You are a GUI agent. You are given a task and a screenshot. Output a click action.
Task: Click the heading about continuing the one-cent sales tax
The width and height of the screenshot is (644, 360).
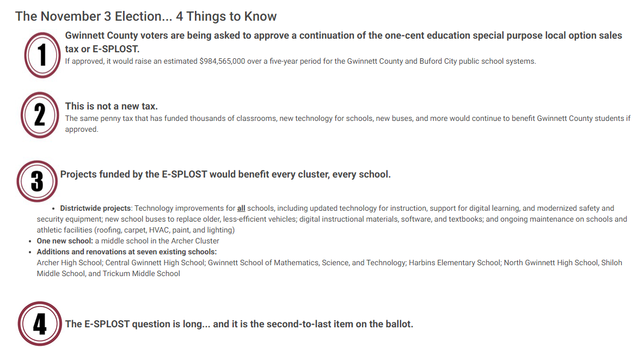click(343, 42)
